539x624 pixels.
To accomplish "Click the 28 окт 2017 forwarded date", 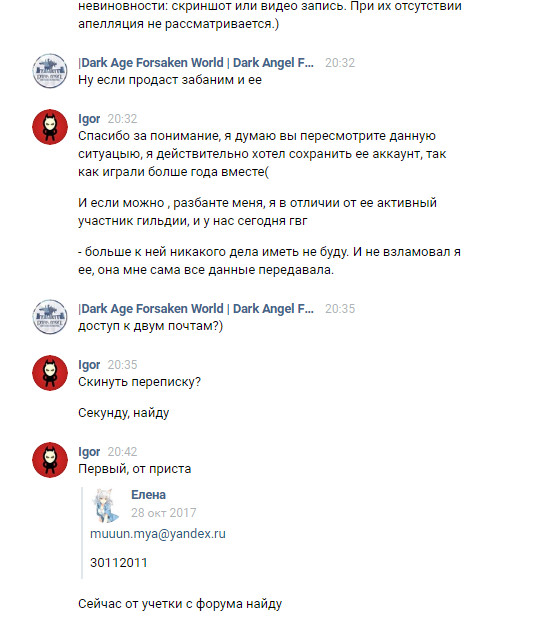I will pos(164,513).
